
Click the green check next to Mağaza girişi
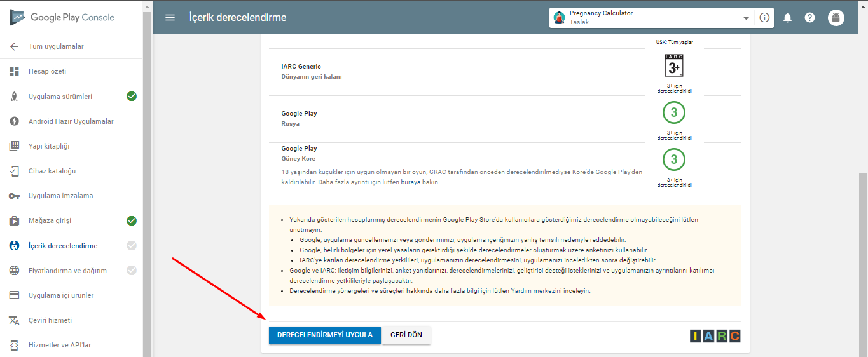tap(132, 220)
